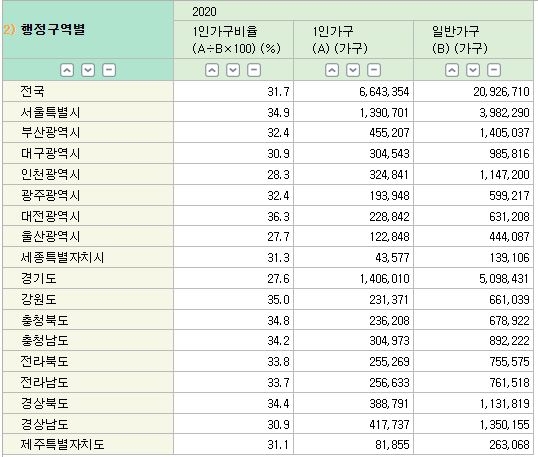538x457 pixels.
Task: Click the value 599,217 for 광주광역시
Action: (x=509, y=196)
